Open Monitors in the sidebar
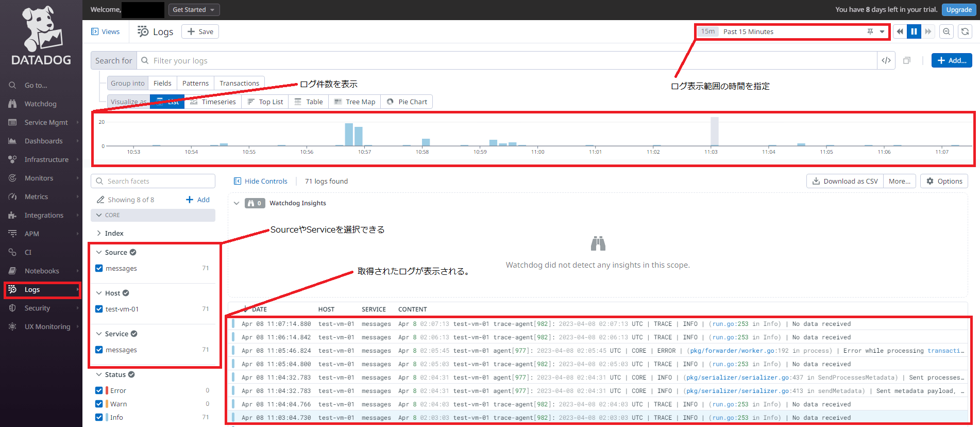This screenshot has height=427, width=980. (x=39, y=178)
